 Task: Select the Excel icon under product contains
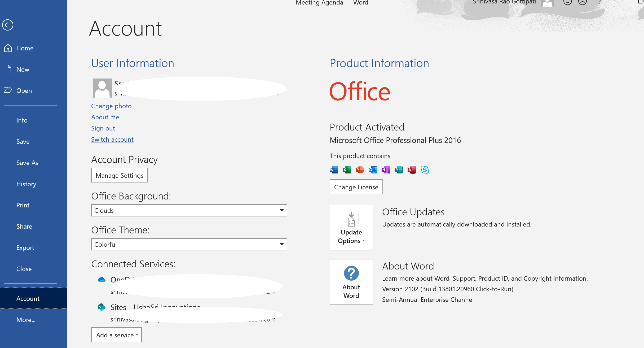tap(346, 170)
